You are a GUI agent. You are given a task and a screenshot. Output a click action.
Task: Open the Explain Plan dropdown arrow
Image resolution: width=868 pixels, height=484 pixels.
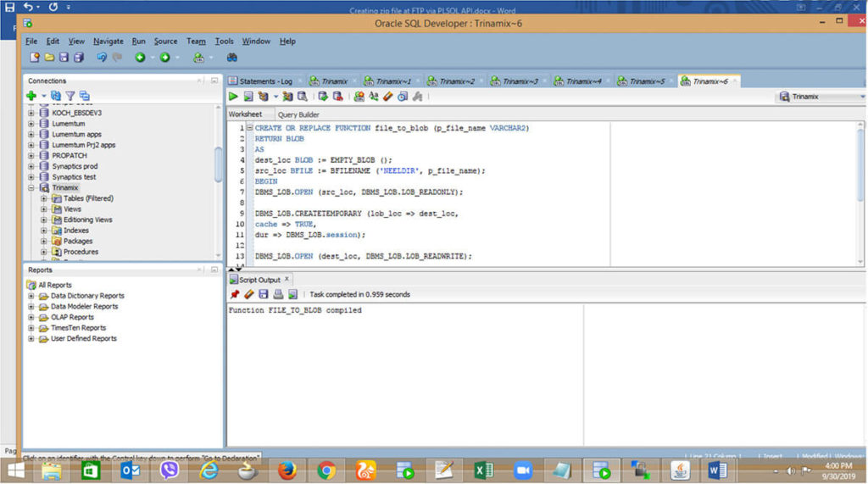275,97
